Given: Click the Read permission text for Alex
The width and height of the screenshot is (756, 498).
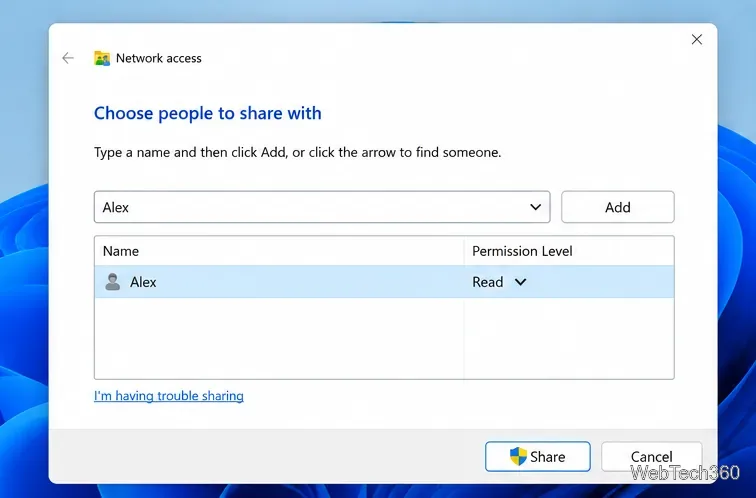Looking at the screenshot, I should (x=487, y=282).
